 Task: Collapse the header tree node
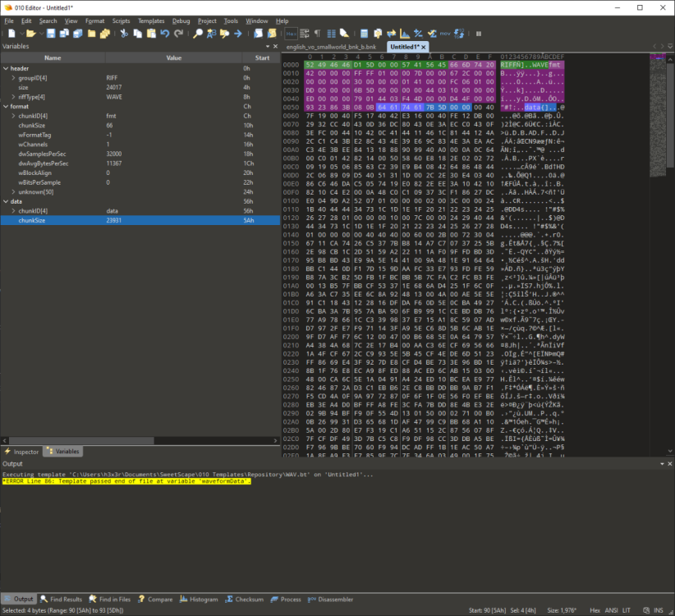[5, 68]
